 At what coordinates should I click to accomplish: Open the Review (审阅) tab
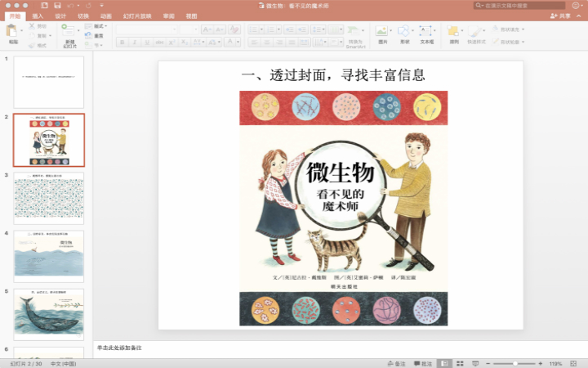[x=169, y=16]
